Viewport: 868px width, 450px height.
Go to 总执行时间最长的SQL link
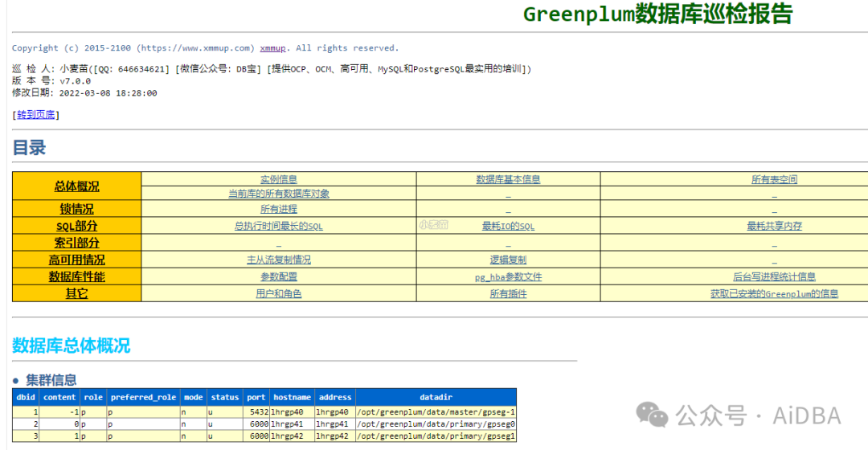click(x=278, y=226)
